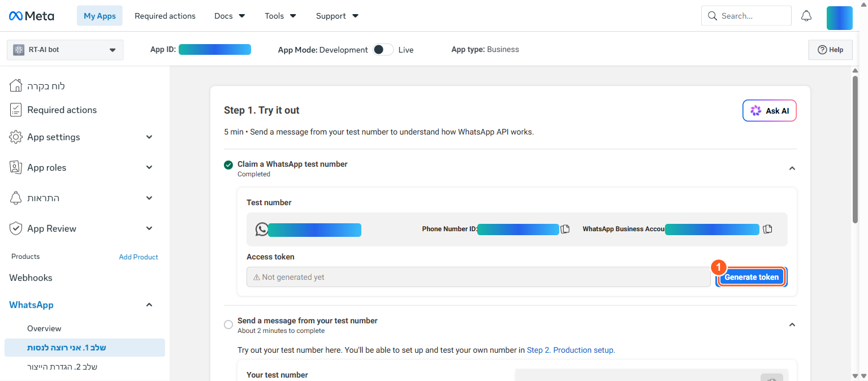
Task: Expand the App roles chevron
Action: (x=149, y=167)
